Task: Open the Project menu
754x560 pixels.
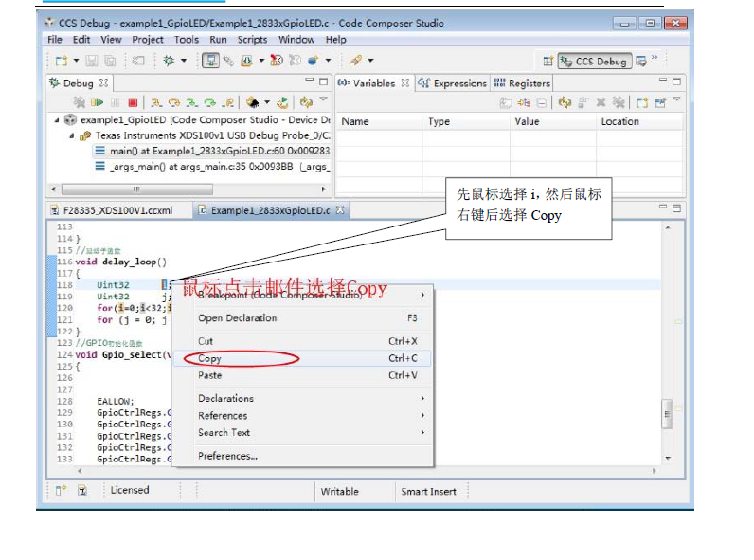Action: tap(148, 40)
